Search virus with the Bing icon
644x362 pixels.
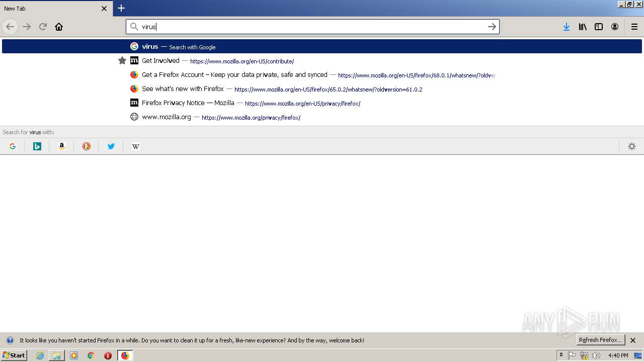[37, 146]
